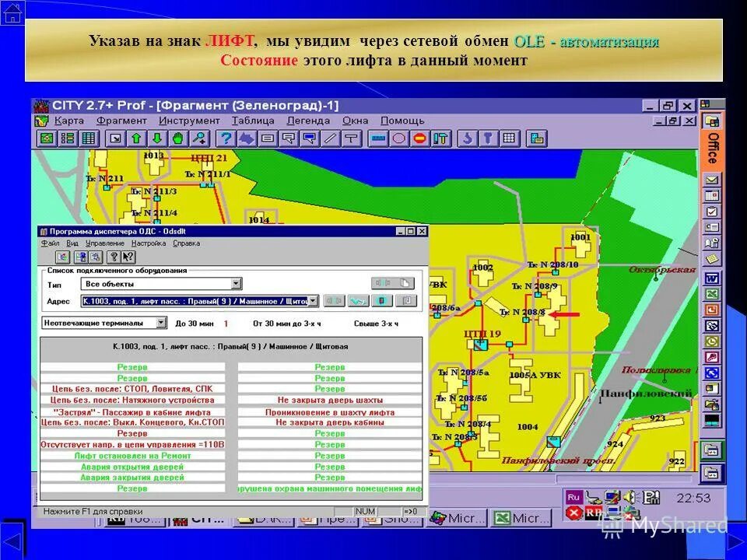This screenshot has height=560, width=747.
Task: Click '"Застрял" - Пассажир в кабине лифта' status row
Action: coord(132,412)
